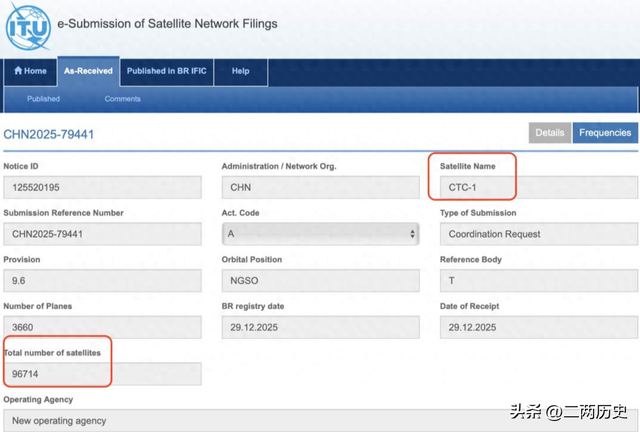The width and height of the screenshot is (640, 432).
Task: Select the Comments sub-tab
Action: coord(122,99)
